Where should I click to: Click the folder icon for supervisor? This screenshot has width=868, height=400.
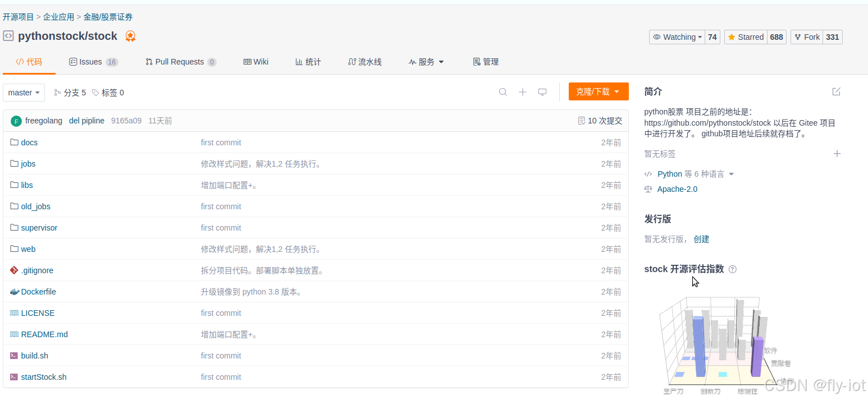click(15, 228)
